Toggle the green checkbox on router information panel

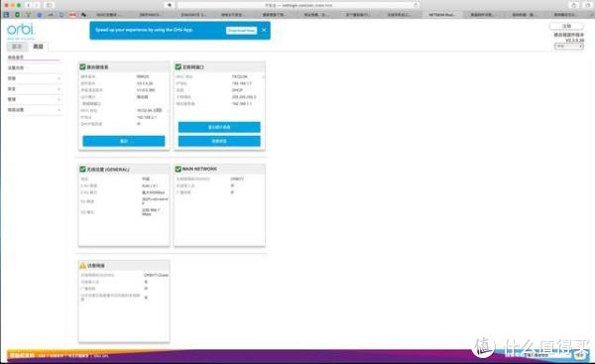pos(82,66)
